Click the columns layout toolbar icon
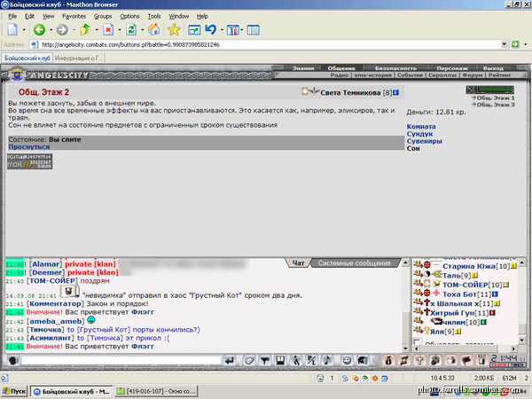532x399 pixels. [x=232, y=30]
